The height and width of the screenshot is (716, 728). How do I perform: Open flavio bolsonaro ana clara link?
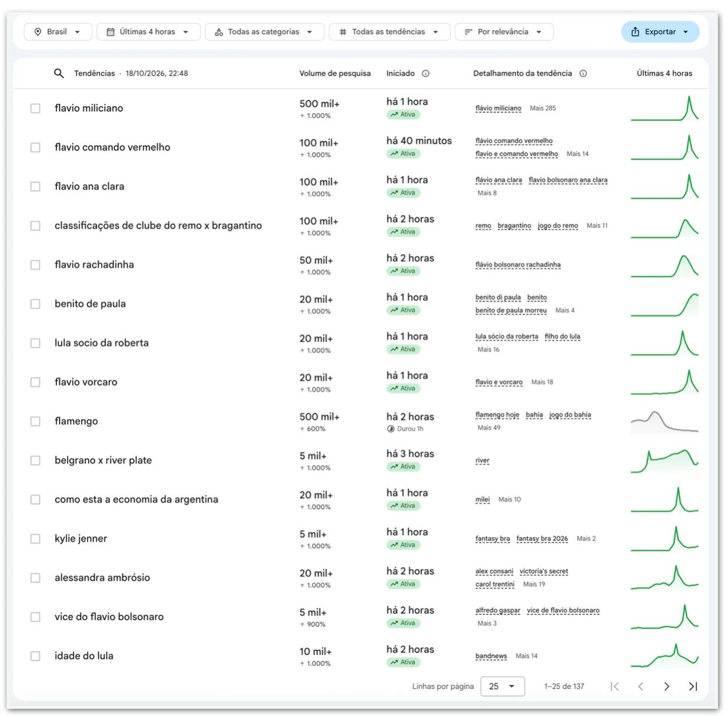[x=568, y=180]
